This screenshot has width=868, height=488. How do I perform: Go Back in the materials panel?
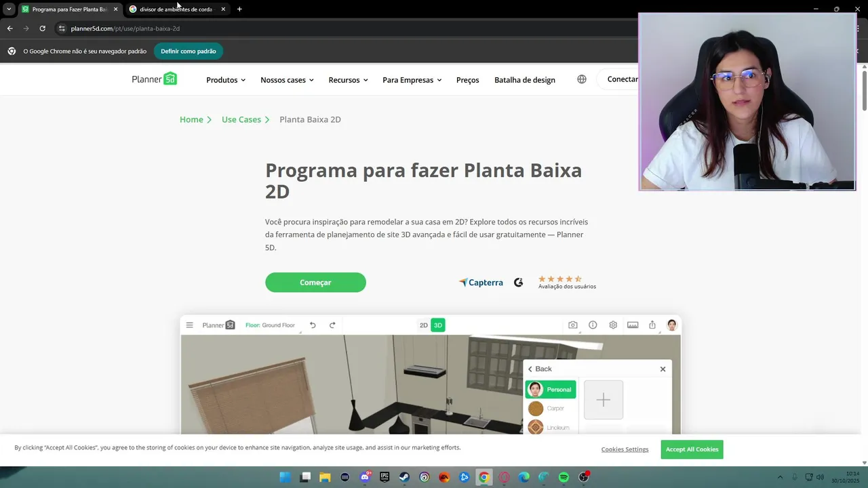tap(540, 369)
